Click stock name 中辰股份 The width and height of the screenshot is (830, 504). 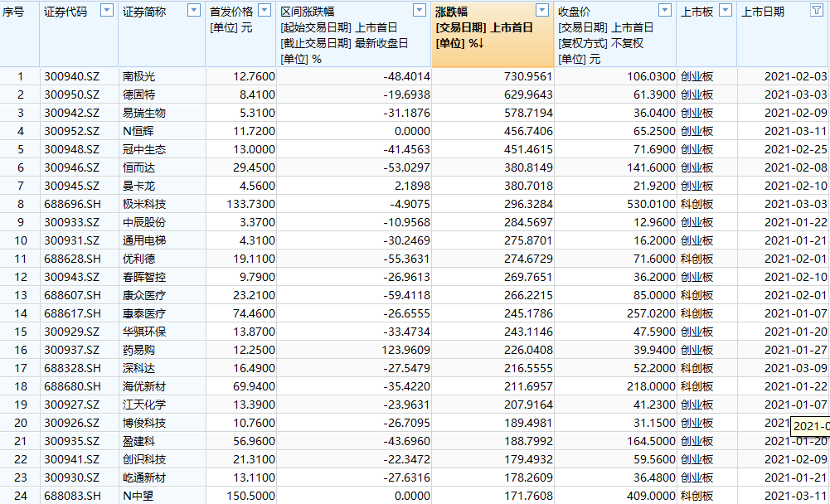[144, 222]
